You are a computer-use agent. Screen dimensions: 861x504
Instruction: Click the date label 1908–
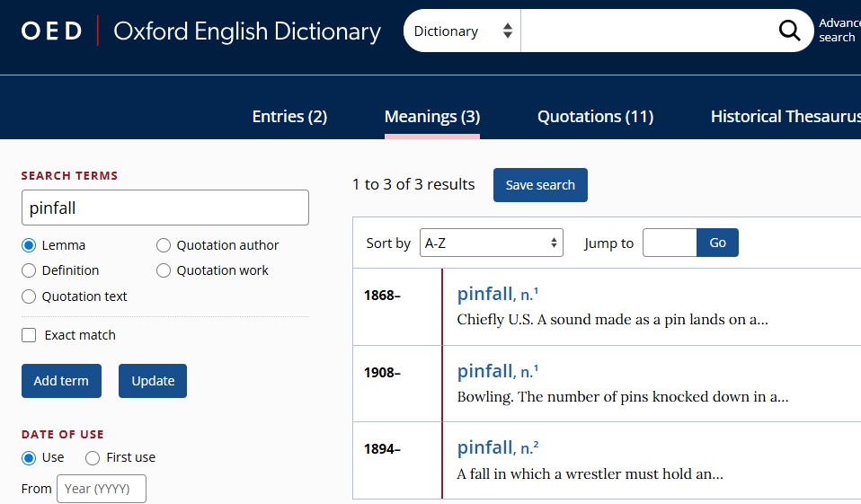tap(382, 373)
